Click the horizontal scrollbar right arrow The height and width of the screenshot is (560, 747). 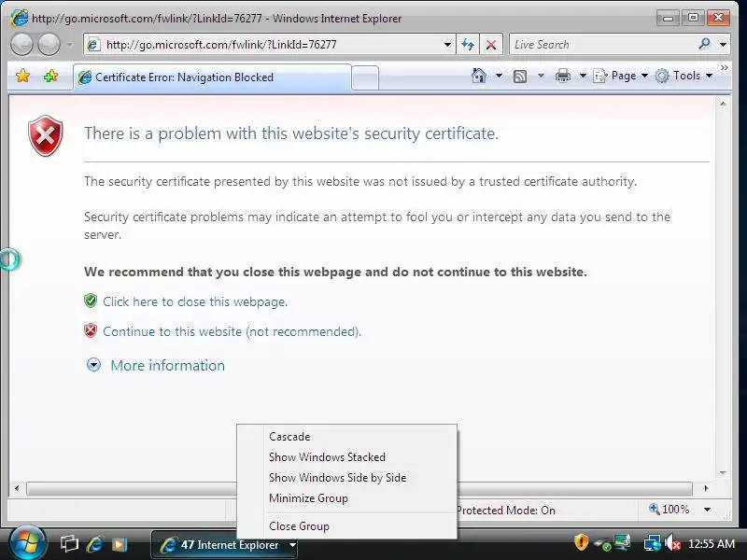coord(706,488)
